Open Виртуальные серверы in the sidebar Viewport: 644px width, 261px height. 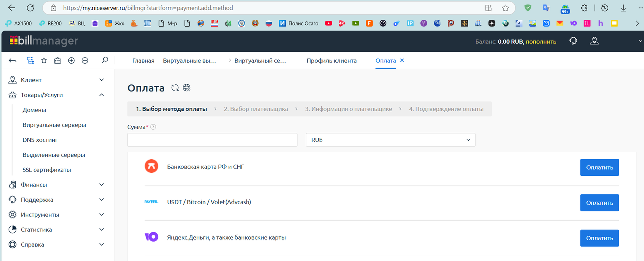(x=54, y=125)
